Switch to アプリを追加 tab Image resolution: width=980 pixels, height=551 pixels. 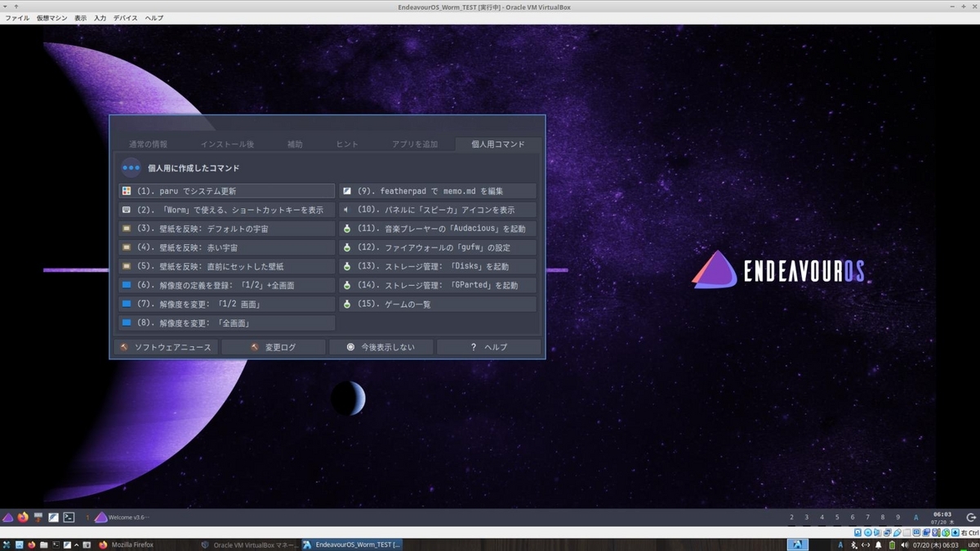tap(415, 144)
